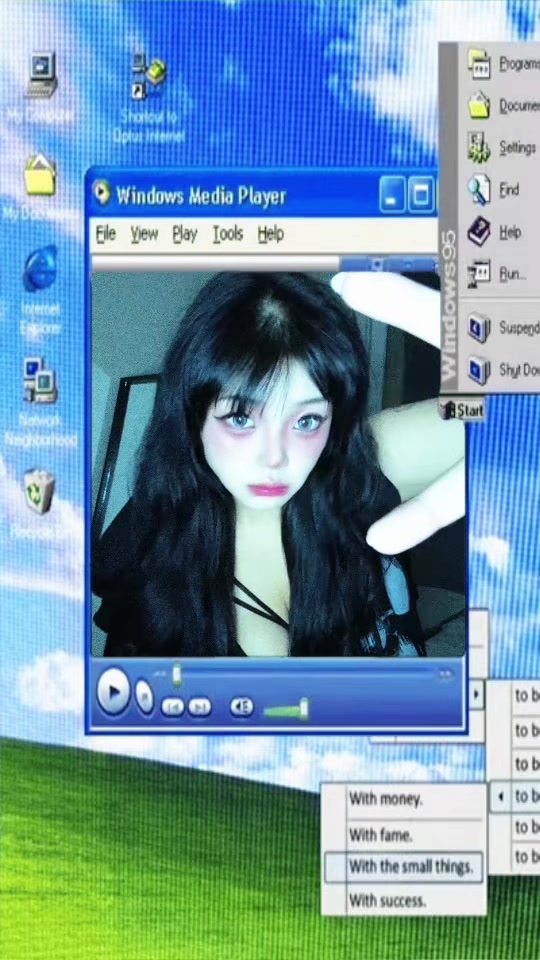
Task: Open the My Computer desktop icon
Action: pyautogui.click(x=41, y=75)
